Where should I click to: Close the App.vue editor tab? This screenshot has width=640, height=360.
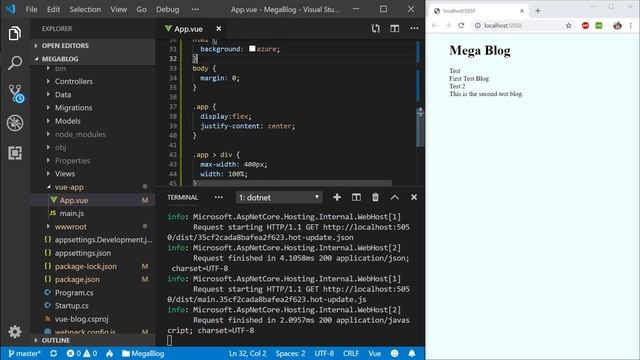tap(219, 29)
